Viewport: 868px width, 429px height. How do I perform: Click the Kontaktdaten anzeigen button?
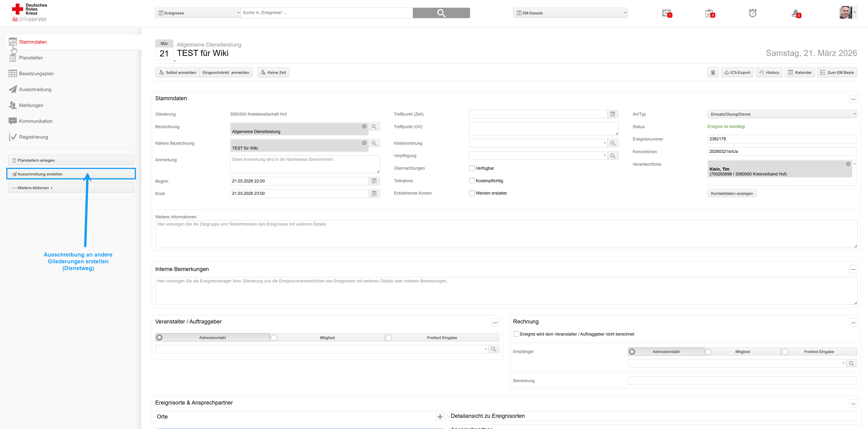pyautogui.click(x=732, y=193)
